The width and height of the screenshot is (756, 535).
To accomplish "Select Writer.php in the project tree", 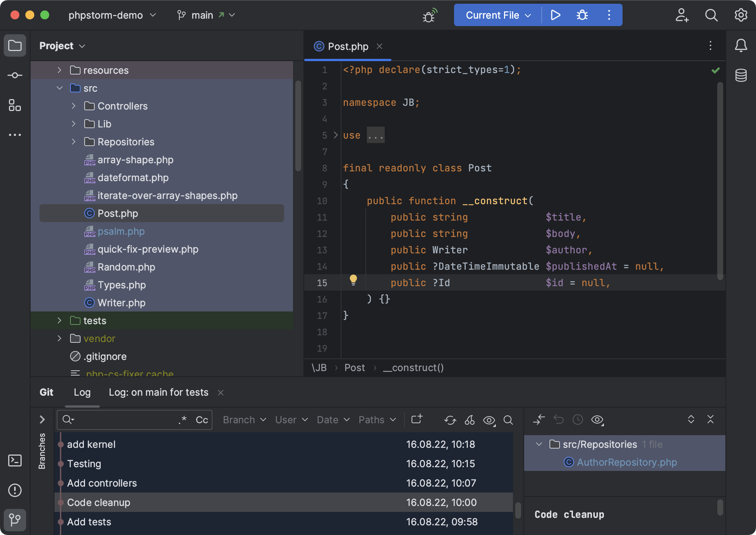I will coord(162,303).
